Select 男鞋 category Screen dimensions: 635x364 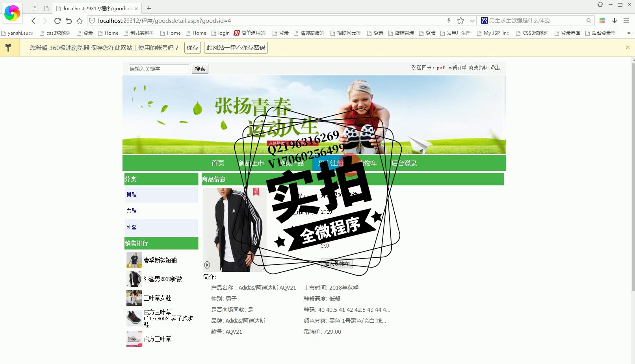pos(132,194)
